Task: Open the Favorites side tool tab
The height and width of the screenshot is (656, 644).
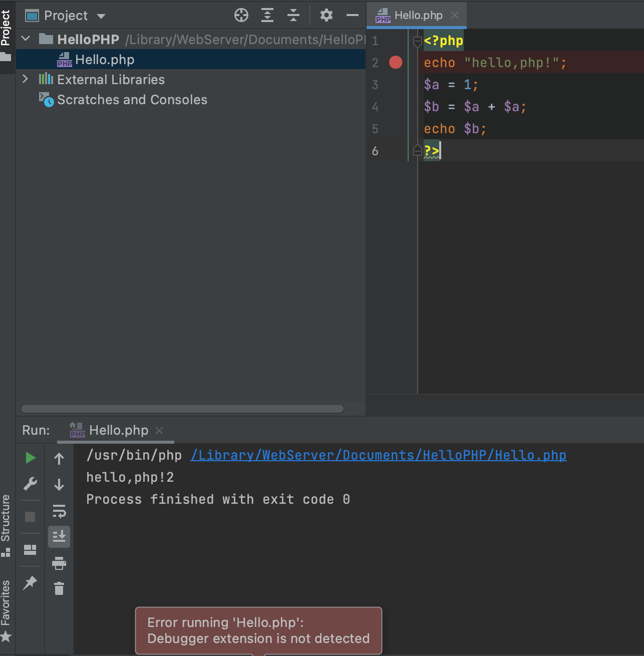Action: pyautogui.click(x=6, y=611)
